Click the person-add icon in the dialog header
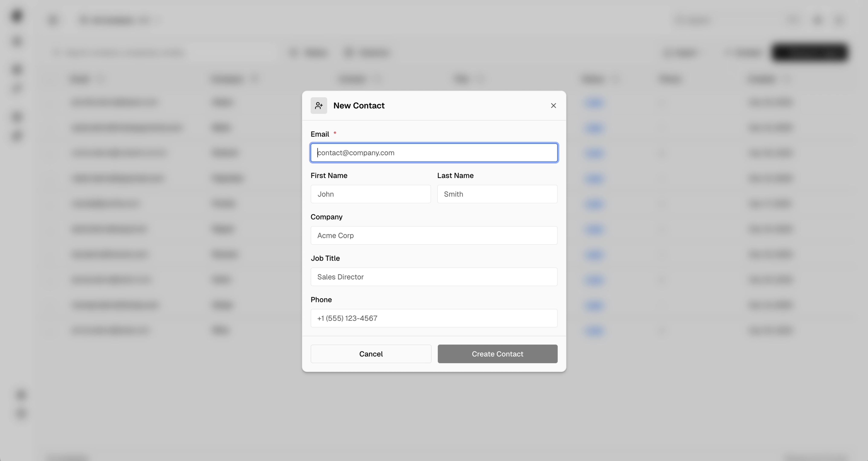 click(x=319, y=105)
